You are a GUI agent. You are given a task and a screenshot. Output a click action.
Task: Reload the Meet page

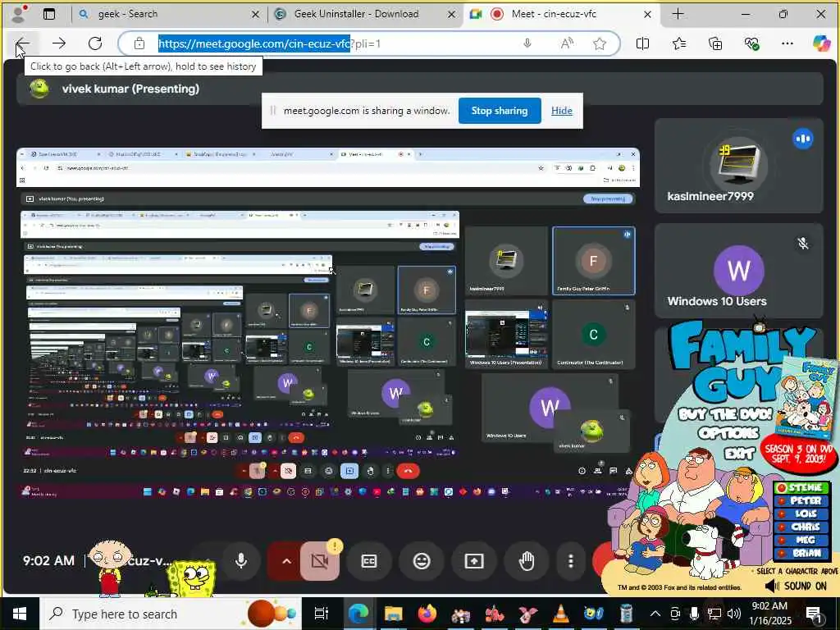[x=95, y=43]
